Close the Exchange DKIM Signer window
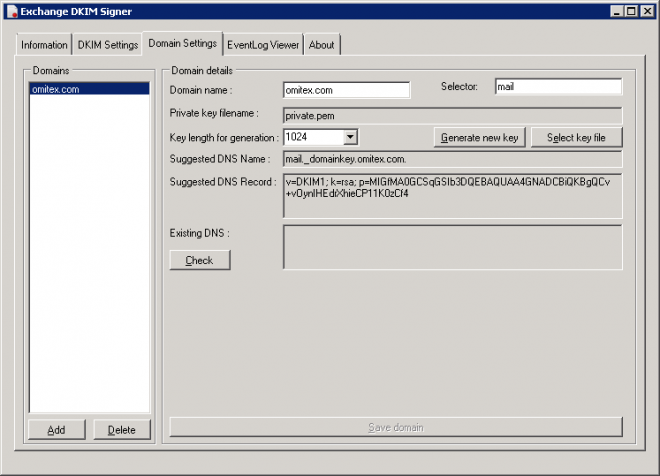The image size is (660, 476). (647, 11)
